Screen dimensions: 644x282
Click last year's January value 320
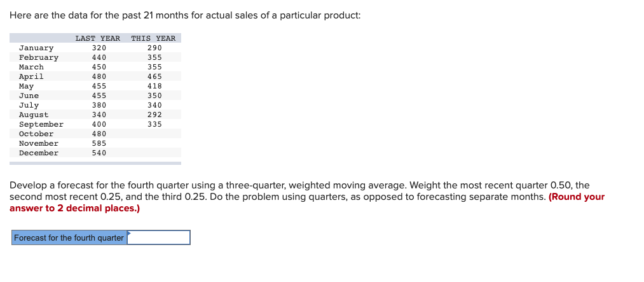point(99,48)
